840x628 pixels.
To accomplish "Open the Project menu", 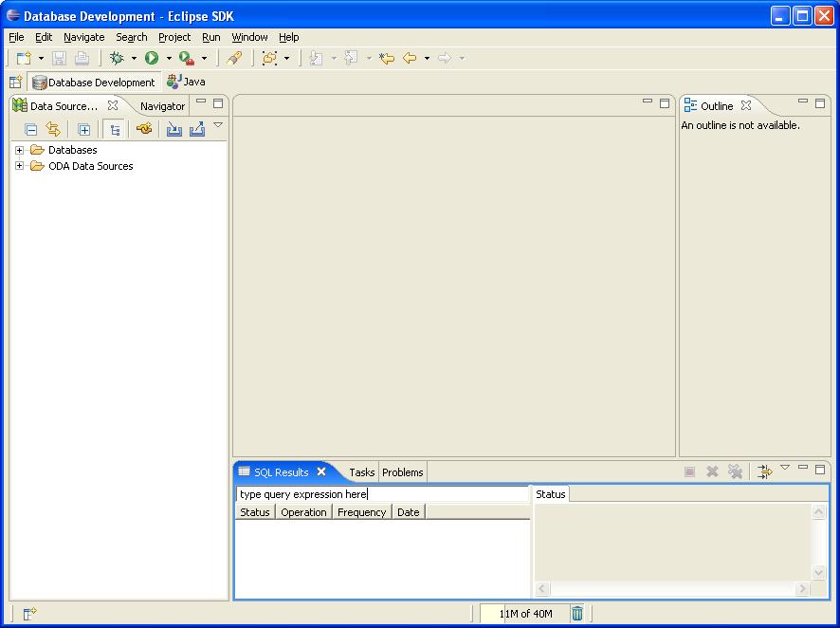I will [174, 37].
